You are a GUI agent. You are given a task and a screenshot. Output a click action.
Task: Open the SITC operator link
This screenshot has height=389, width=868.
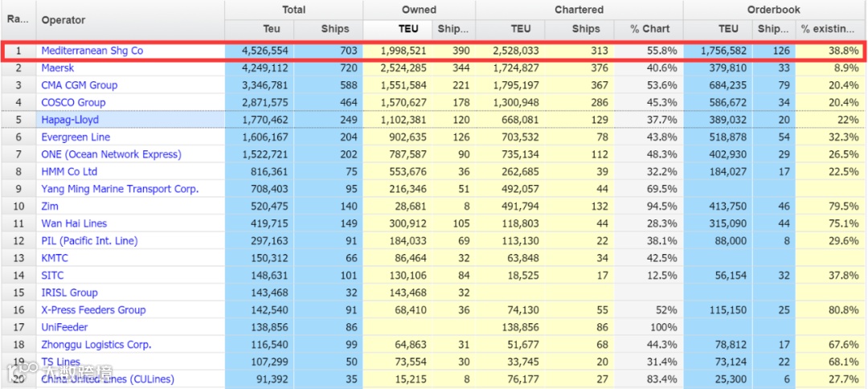52,276
